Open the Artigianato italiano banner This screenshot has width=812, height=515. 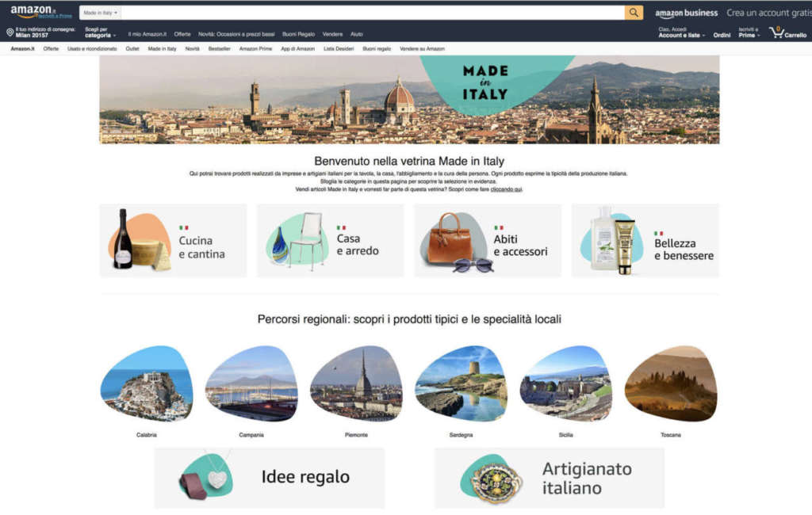point(550,478)
